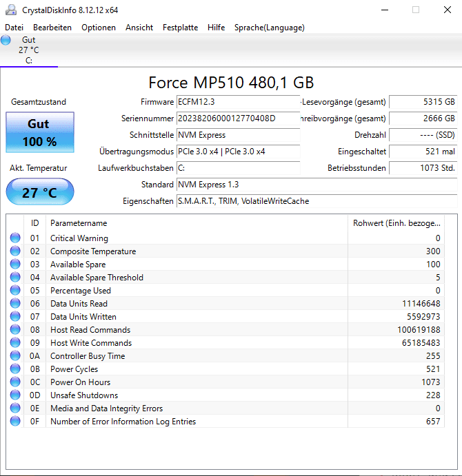
Task: Click status circle of Data Units Written row
Action: tap(15, 316)
